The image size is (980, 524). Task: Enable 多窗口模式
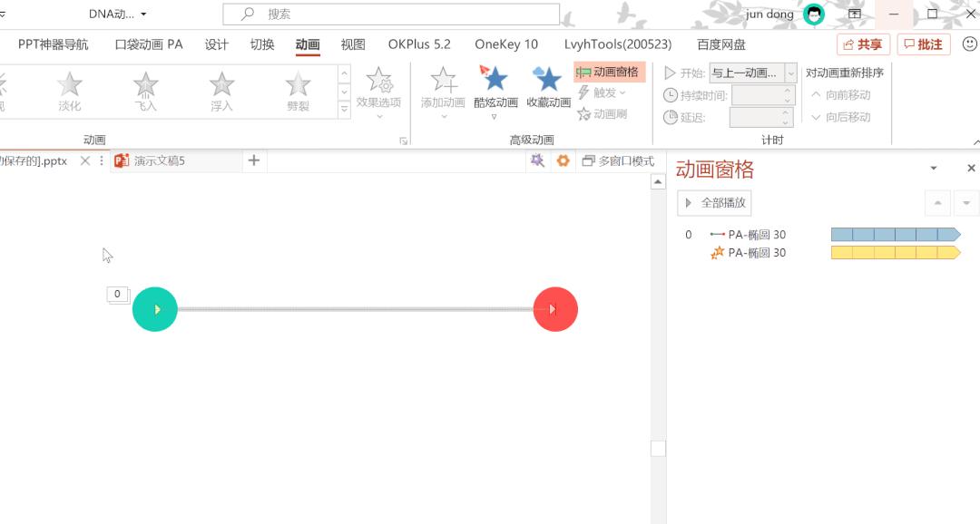click(621, 161)
